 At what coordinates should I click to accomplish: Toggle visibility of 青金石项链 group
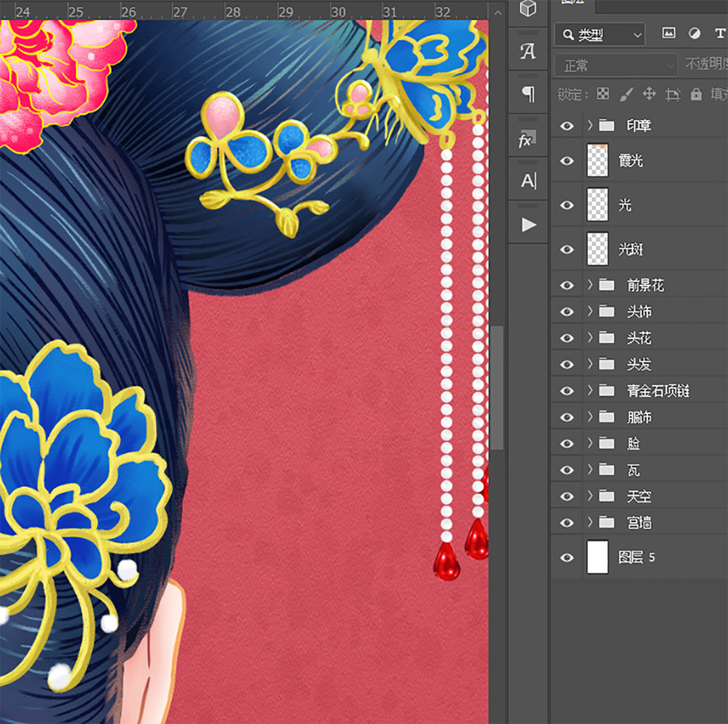[x=567, y=391]
